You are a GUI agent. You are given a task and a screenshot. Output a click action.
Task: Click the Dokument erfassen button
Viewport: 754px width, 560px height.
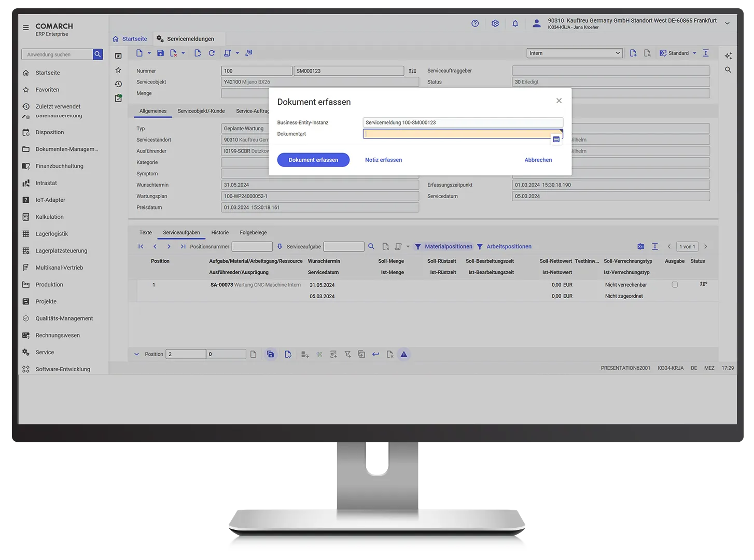coord(313,160)
